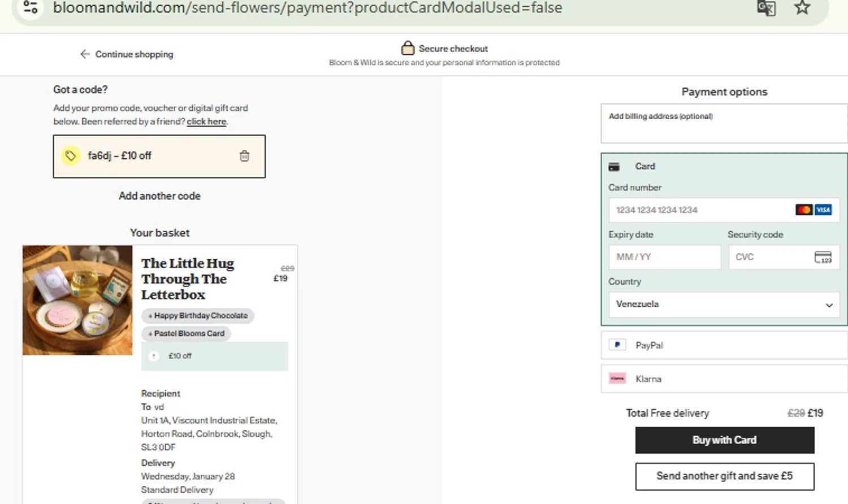Remove promo code with the trash icon

pyautogui.click(x=244, y=156)
